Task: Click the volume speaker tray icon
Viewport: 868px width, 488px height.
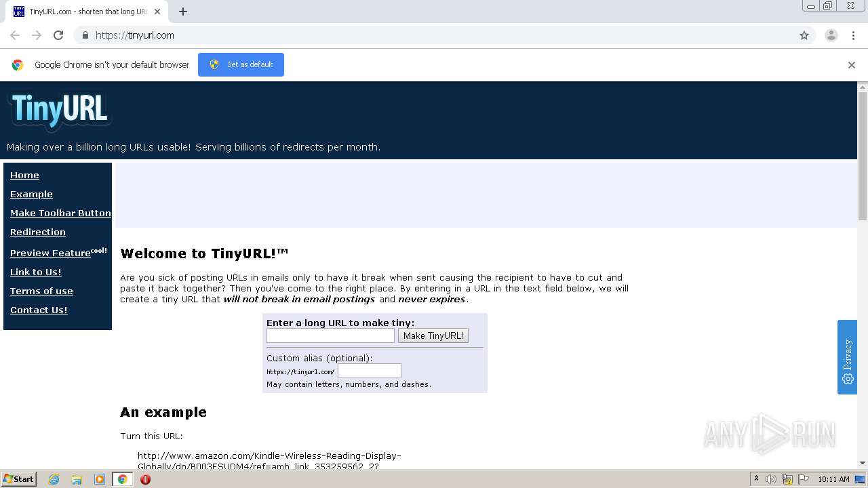Action: point(771,479)
